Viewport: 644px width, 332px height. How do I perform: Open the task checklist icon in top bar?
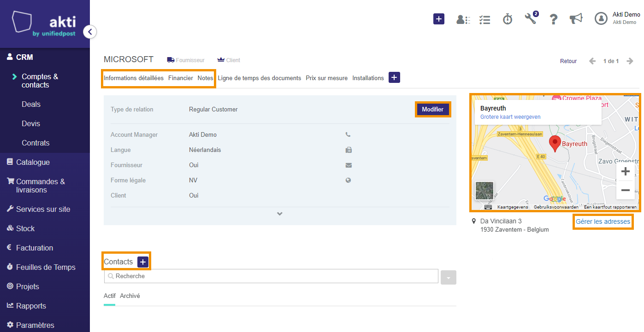(484, 19)
